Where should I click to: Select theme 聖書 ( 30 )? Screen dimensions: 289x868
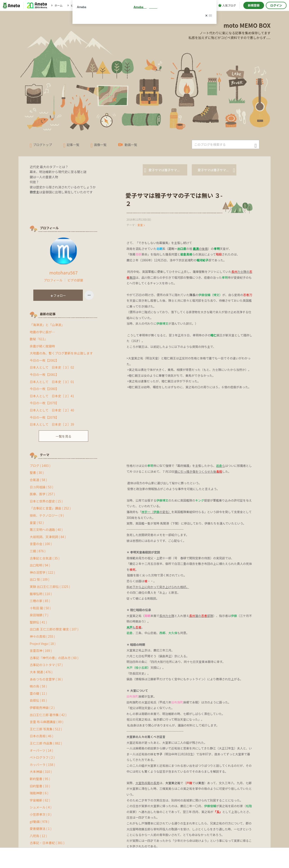coord(37,473)
